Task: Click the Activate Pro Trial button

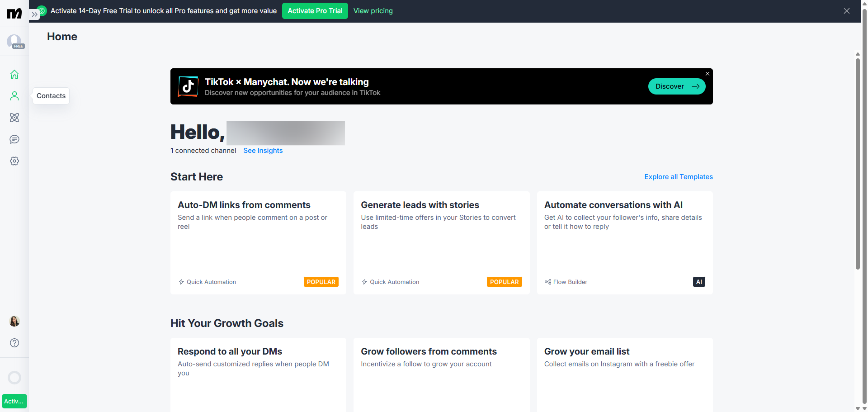Action: [x=315, y=11]
